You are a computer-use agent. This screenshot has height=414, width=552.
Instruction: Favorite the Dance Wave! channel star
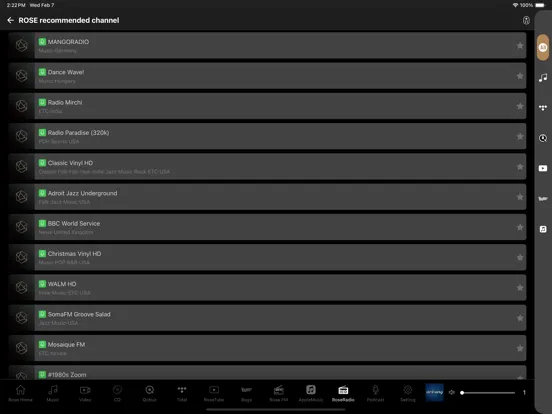pyautogui.click(x=520, y=76)
